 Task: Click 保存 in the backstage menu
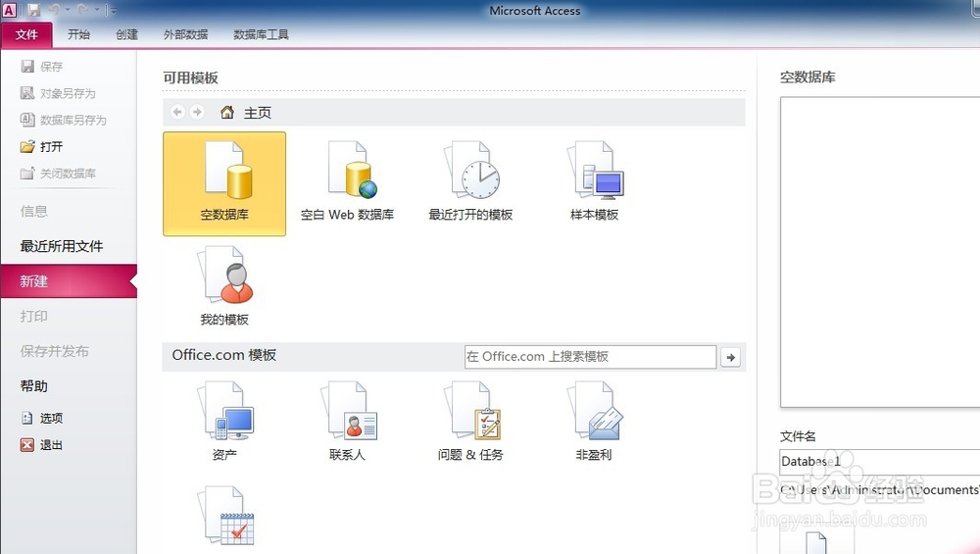click(42, 67)
